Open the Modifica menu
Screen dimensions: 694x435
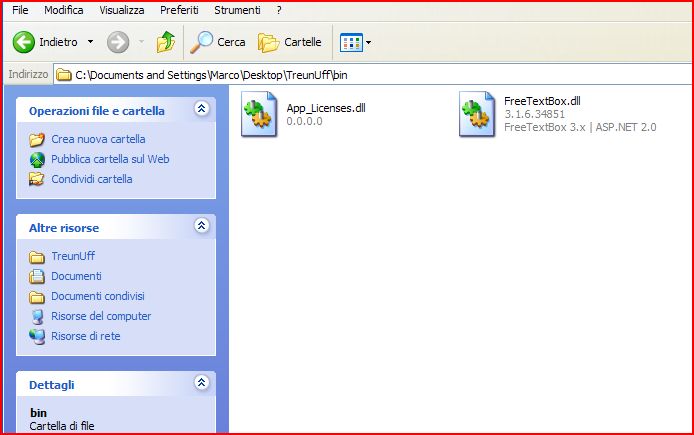(x=63, y=10)
